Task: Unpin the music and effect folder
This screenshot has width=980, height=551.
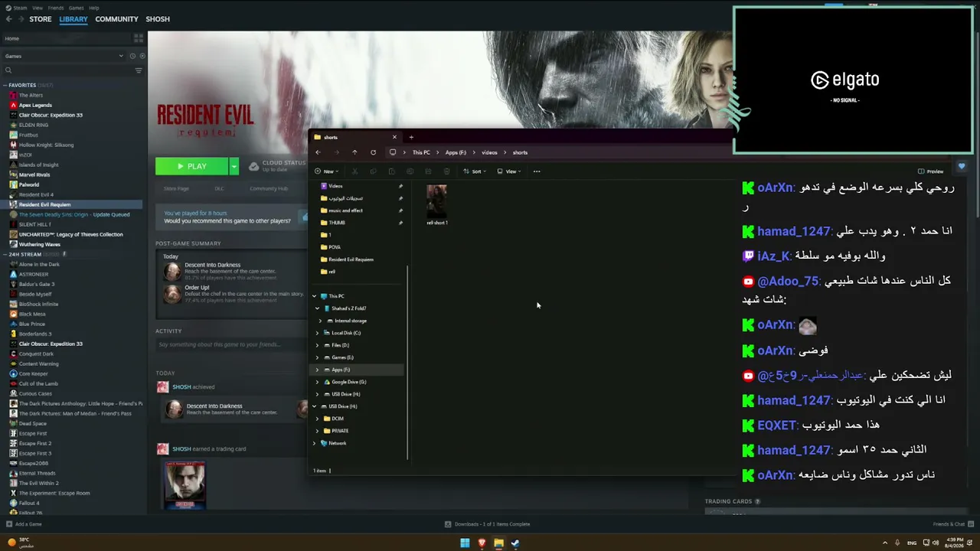Action: 400,210
